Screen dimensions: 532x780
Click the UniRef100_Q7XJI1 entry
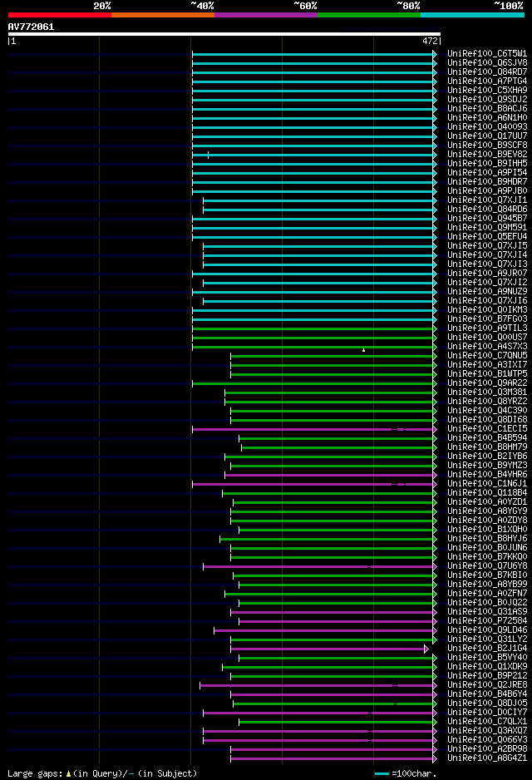click(487, 200)
